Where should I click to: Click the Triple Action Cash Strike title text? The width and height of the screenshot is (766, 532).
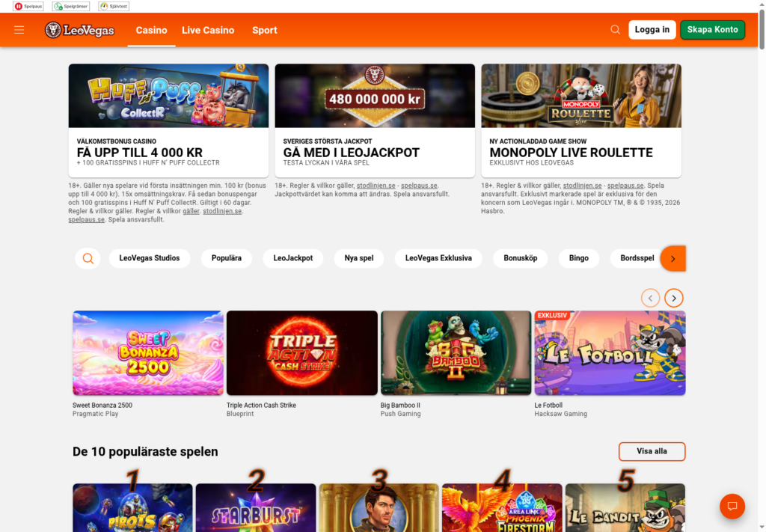click(x=261, y=405)
